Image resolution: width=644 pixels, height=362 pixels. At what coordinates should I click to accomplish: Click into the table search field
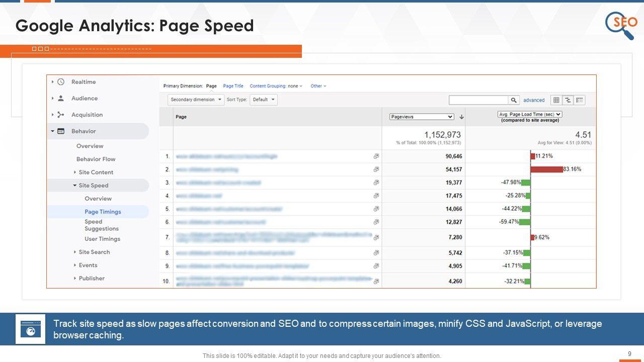tap(478, 100)
